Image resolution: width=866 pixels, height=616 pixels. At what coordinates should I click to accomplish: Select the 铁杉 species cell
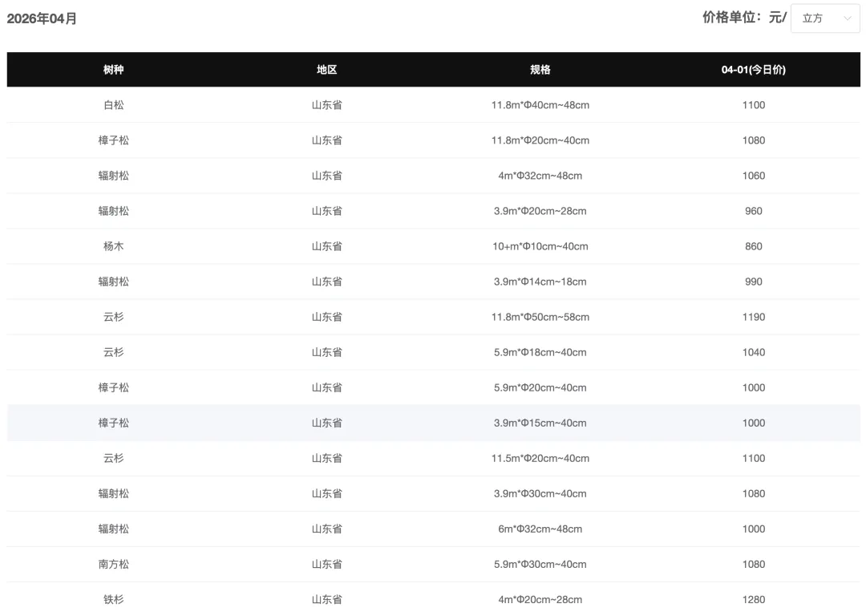coord(113,600)
